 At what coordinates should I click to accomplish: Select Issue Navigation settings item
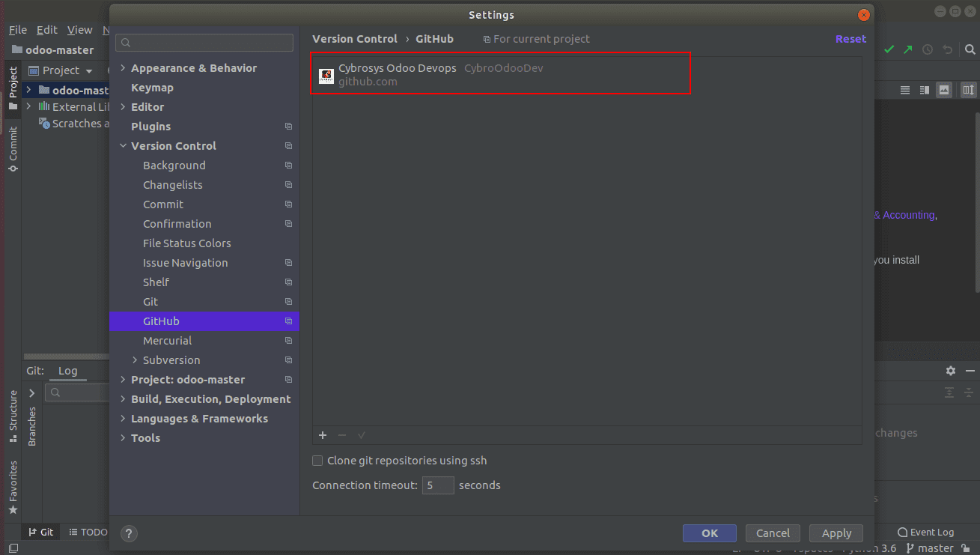(185, 263)
